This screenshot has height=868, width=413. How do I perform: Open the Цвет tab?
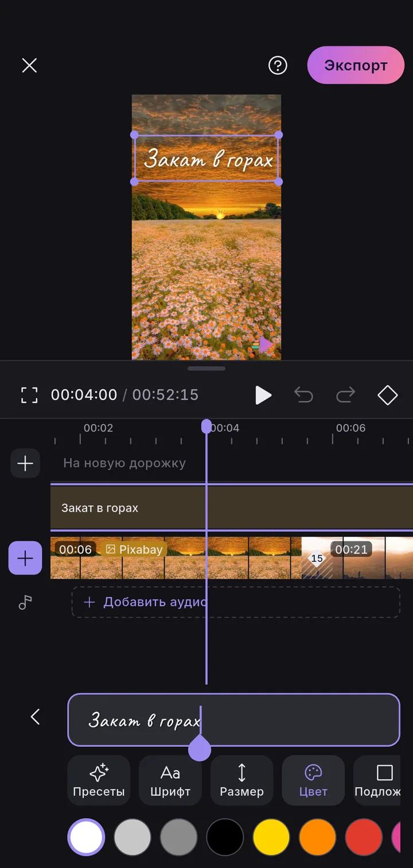313,780
